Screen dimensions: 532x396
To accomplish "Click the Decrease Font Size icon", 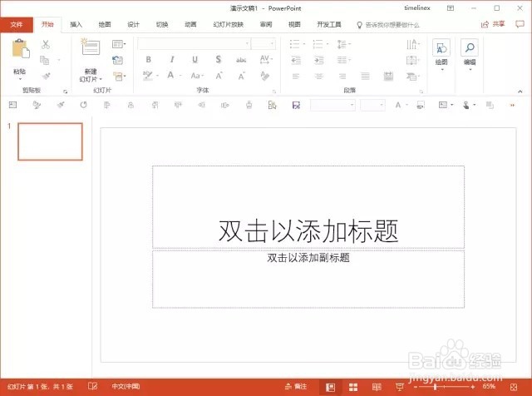I will [x=242, y=76].
